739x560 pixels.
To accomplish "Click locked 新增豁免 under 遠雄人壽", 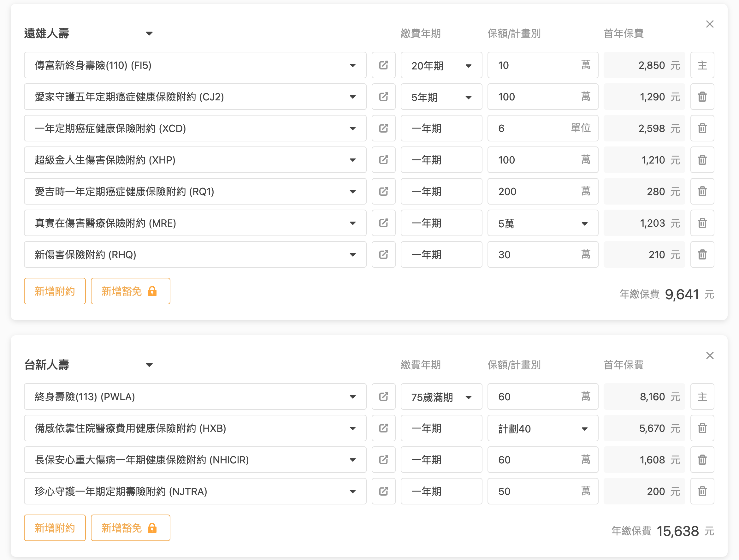I will point(130,291).
